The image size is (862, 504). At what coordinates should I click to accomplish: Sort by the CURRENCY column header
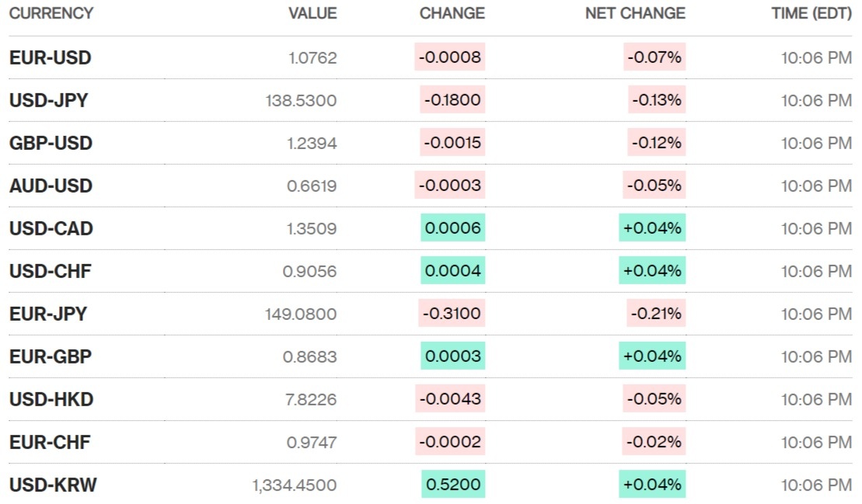(x=51, y=13)
